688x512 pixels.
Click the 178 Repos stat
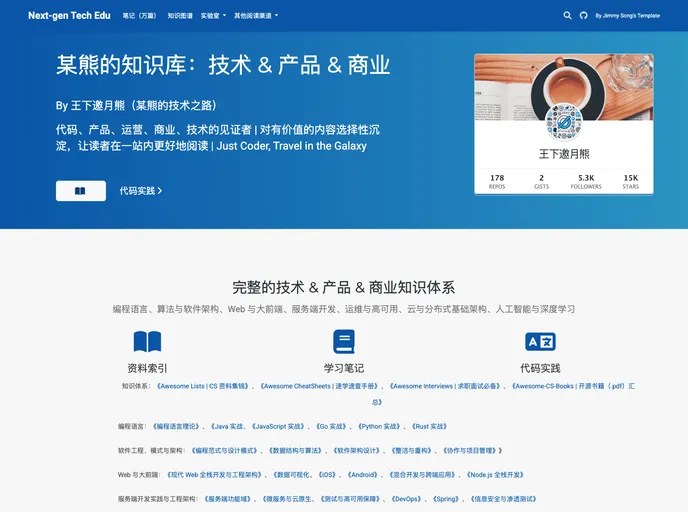(497, 181)
